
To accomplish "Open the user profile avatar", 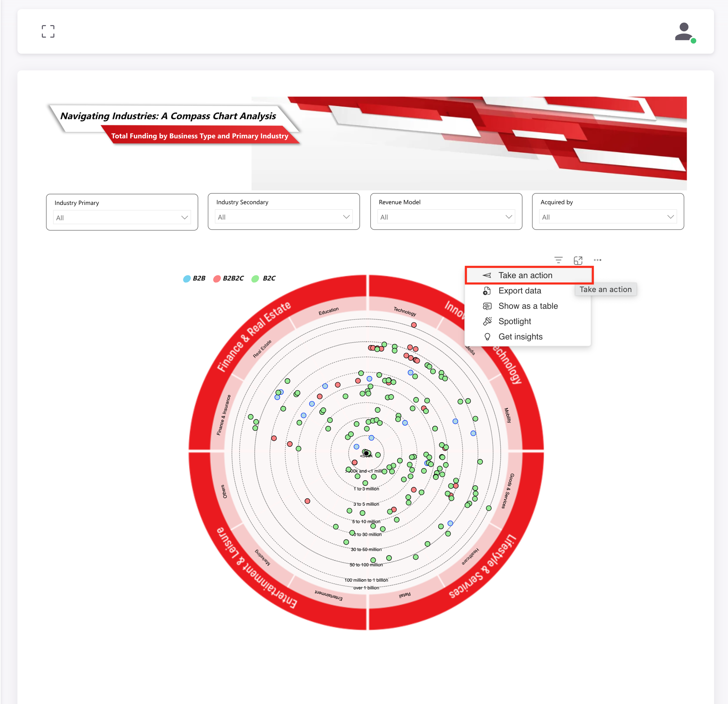I will pyautogui.click(x=684, y=32).
